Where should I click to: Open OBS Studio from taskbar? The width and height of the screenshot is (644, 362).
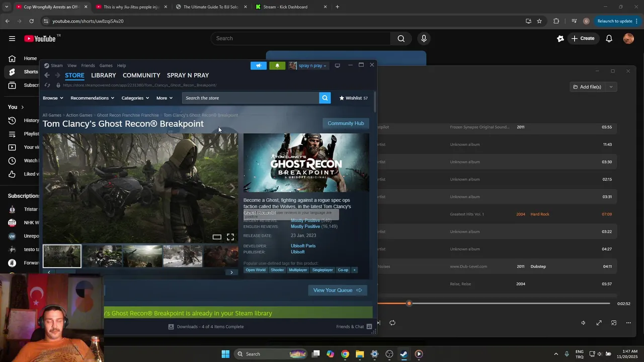(389, 354)
